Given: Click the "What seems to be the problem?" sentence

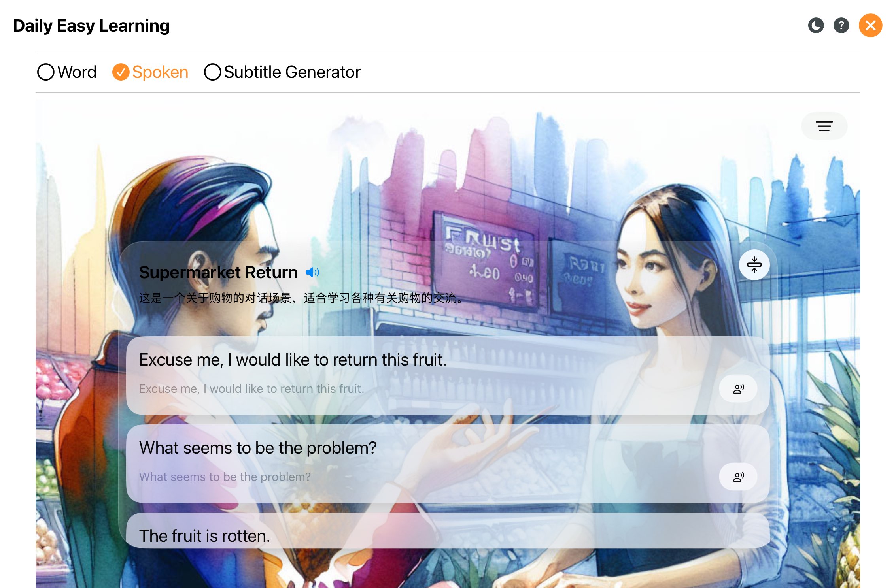Looking at the screenshot, I should pyautogui.click(x=258, y=448).
